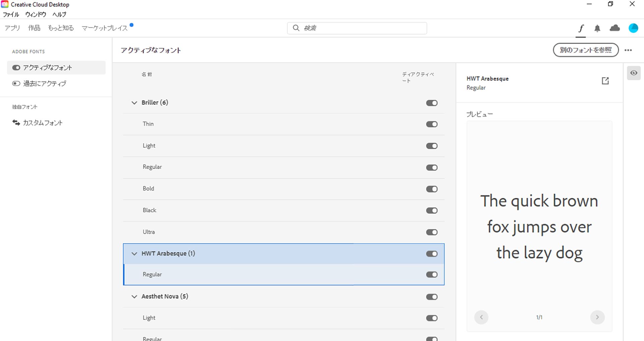This screenshot has width=644, height=341.
Task: Click the 検索 search field
Action: point(357,28)
